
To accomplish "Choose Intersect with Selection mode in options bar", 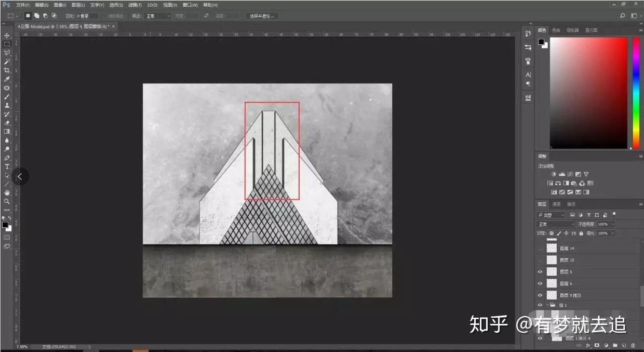I will 54,16.
